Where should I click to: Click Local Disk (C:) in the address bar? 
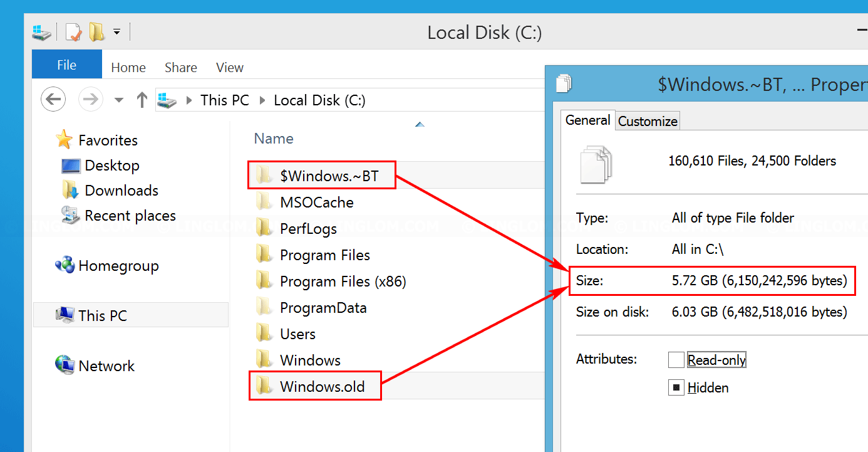pos(319,100)
